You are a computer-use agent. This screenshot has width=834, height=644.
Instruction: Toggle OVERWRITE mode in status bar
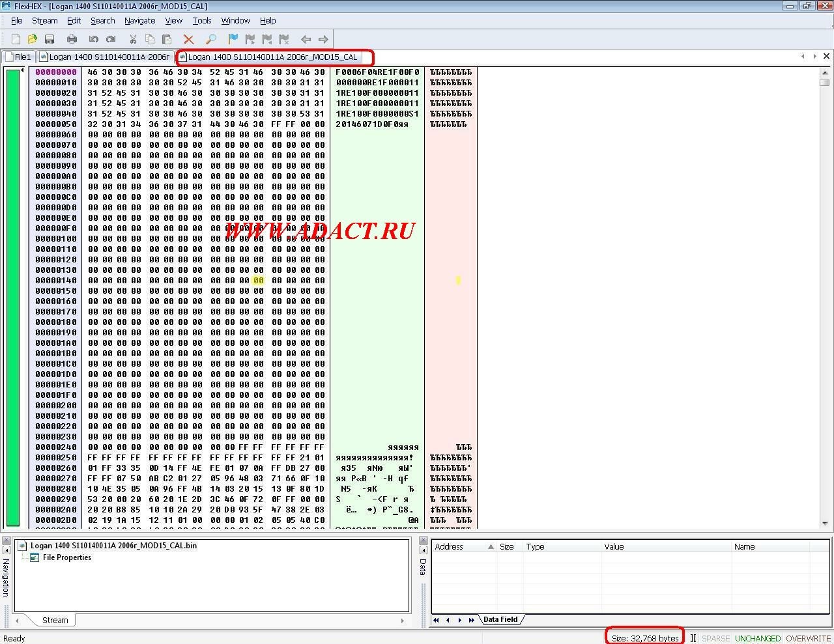tap(808, 638)
